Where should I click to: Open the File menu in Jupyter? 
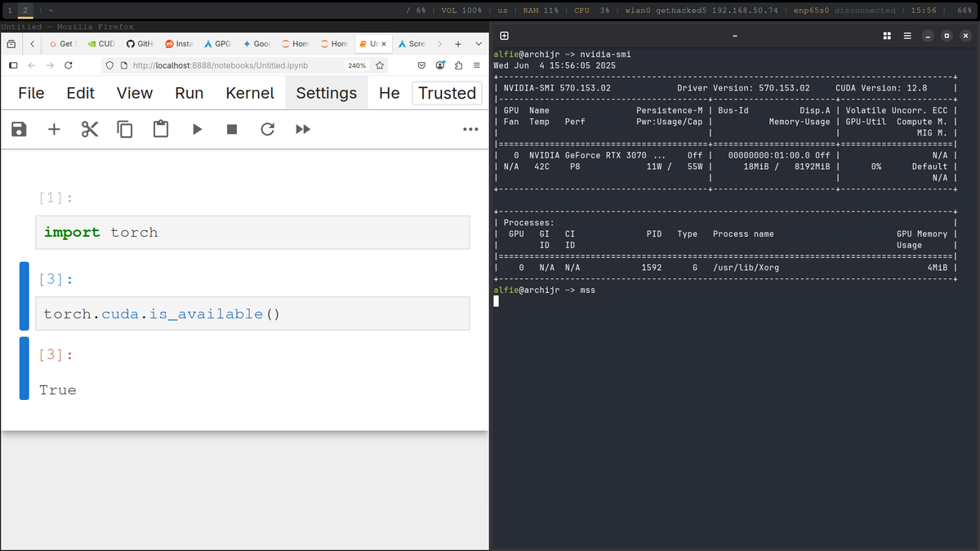pyautogui.click(x=31, y=93)
